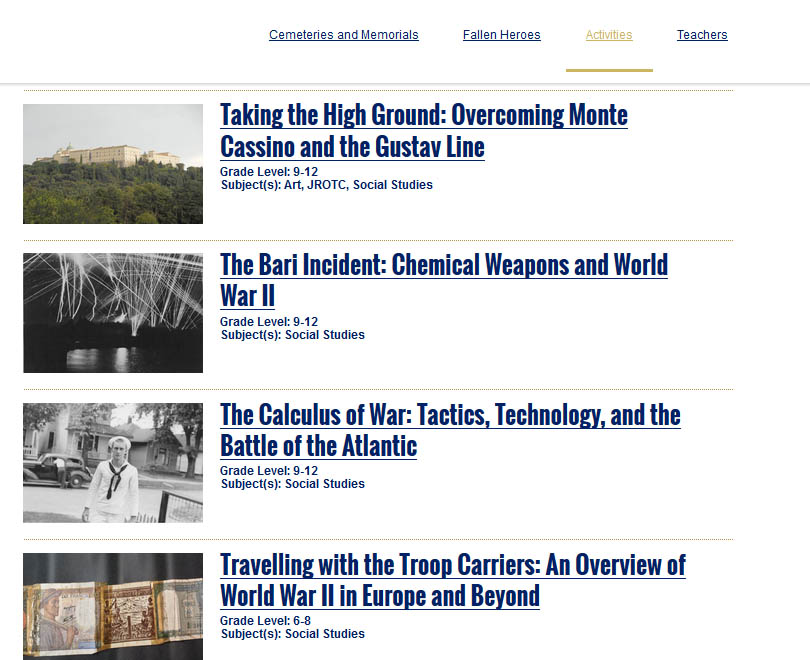Click Subject(s) line under The Calculus of War
810x660 pixels.
[292, 484]
